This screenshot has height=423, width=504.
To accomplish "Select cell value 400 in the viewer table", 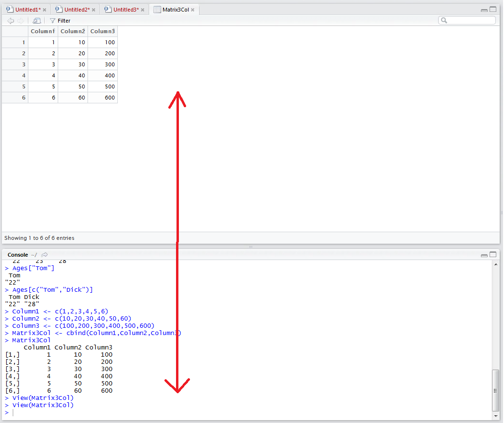I will [x=103, y=76].
